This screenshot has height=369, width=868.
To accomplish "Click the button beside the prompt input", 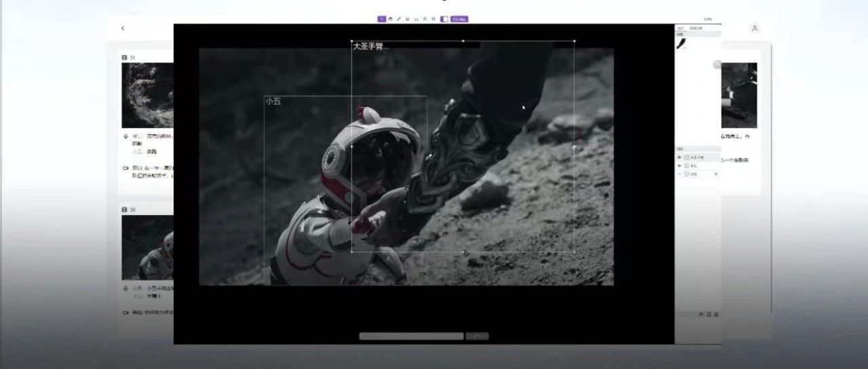I will click(477, 336).
